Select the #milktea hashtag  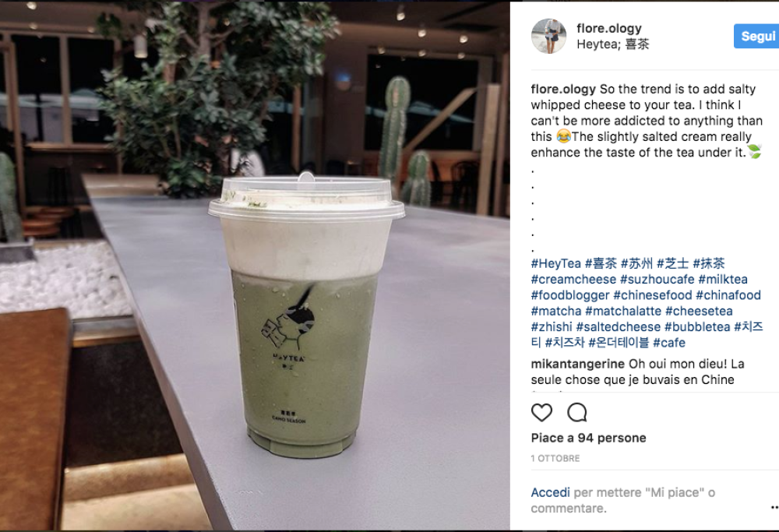point(723,279)
